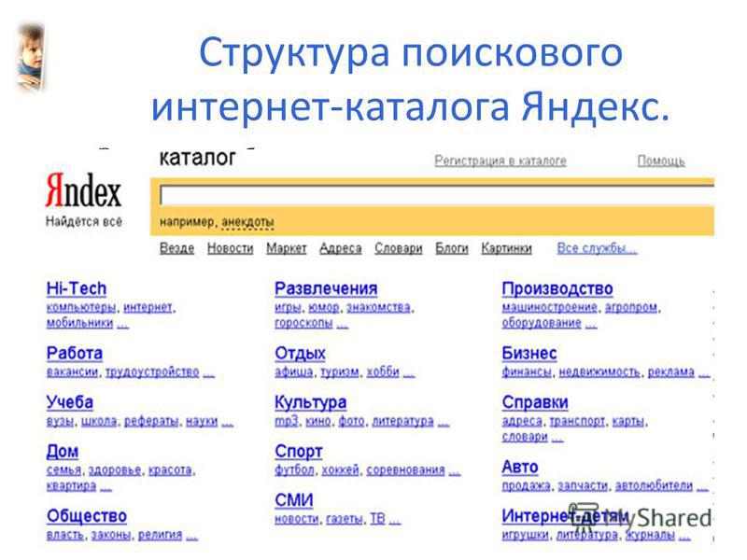Switch to the Везде search tab
The height and width of the screenshot is (560, 747).
click(176, 248)
